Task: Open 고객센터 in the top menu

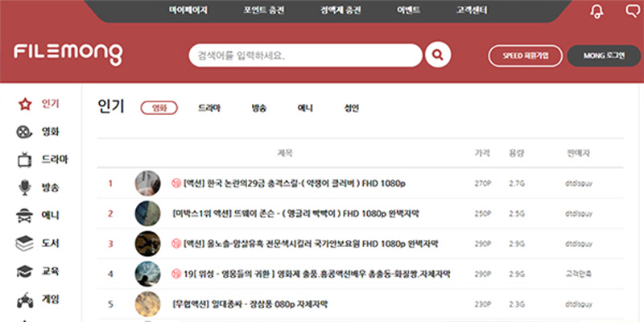Action: click(473, 10)
